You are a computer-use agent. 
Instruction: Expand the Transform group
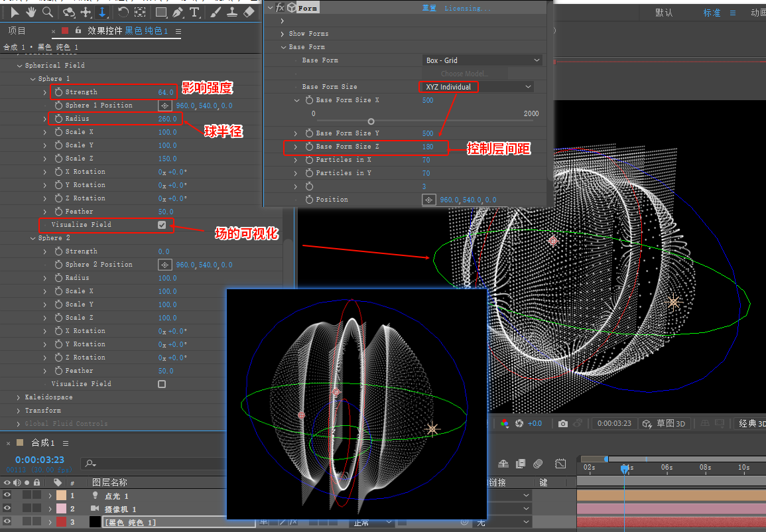point(19,411)
